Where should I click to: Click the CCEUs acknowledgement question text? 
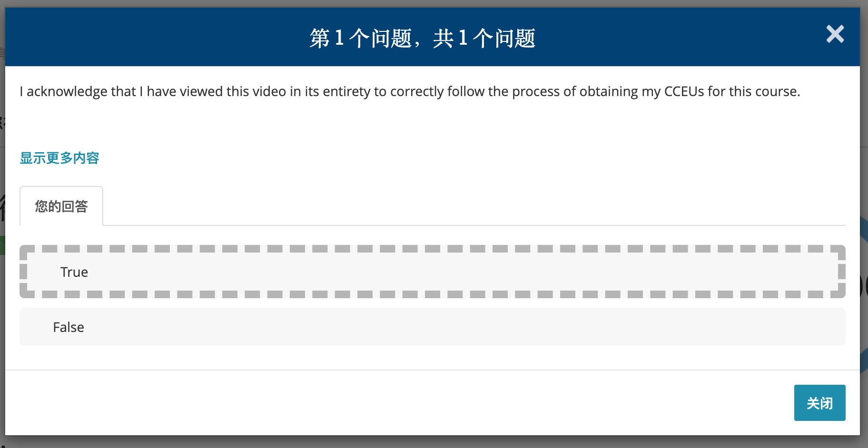410,91
